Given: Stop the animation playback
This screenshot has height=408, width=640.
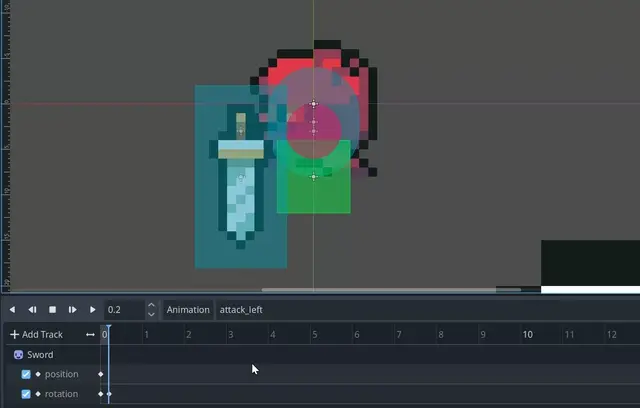Looking at the screenshot, I should (x=53, y=310).
